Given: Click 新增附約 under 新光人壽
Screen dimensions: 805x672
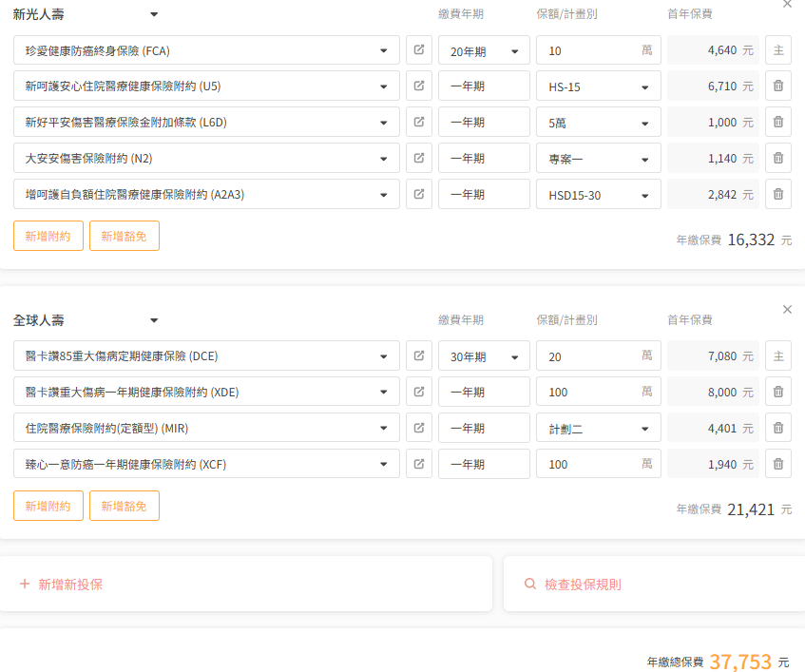Looking at the screenshot, I should point(48,236).
